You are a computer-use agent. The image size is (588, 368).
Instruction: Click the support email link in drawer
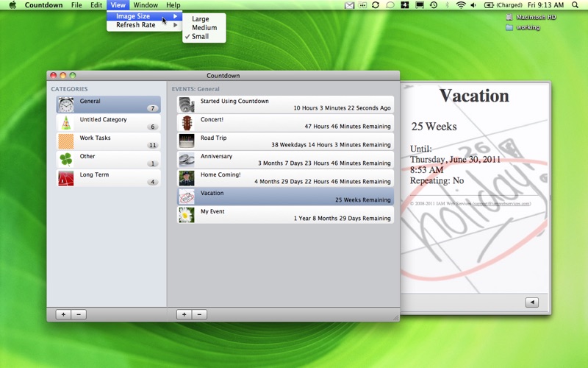click(x=501, y=204)
